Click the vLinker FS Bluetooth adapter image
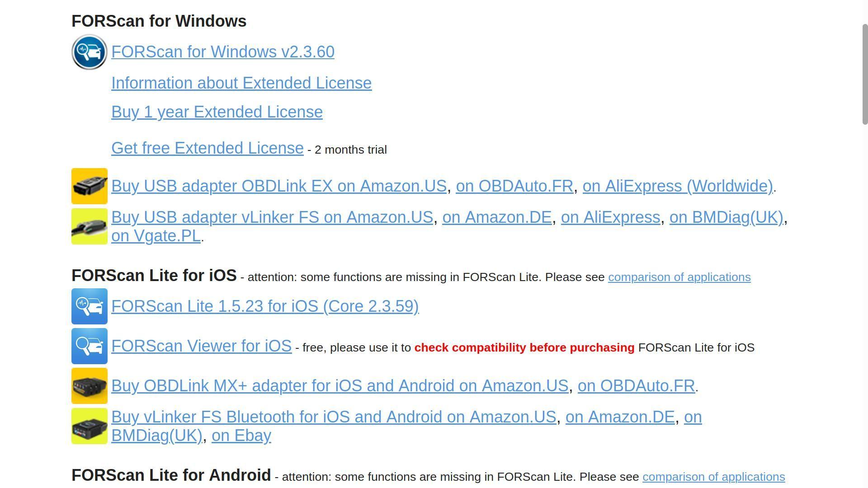The height and width of the screenshot is (488, 868). click(x=90, y=426)
